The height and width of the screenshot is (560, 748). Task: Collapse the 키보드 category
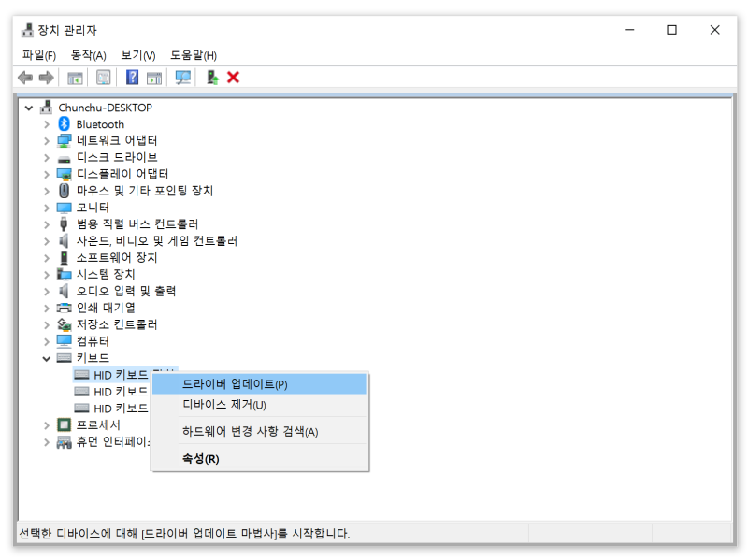[46, 359]
